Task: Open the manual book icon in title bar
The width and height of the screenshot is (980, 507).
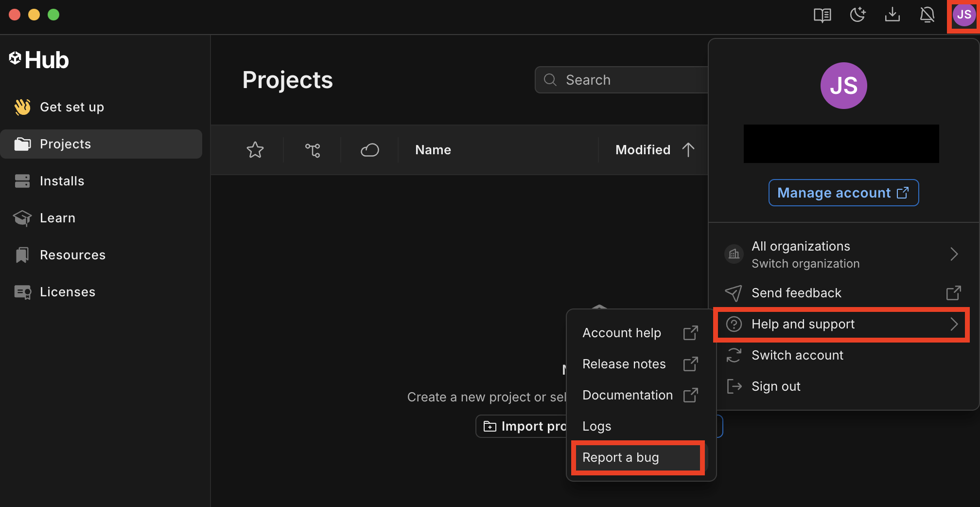Action: point(822,15)
